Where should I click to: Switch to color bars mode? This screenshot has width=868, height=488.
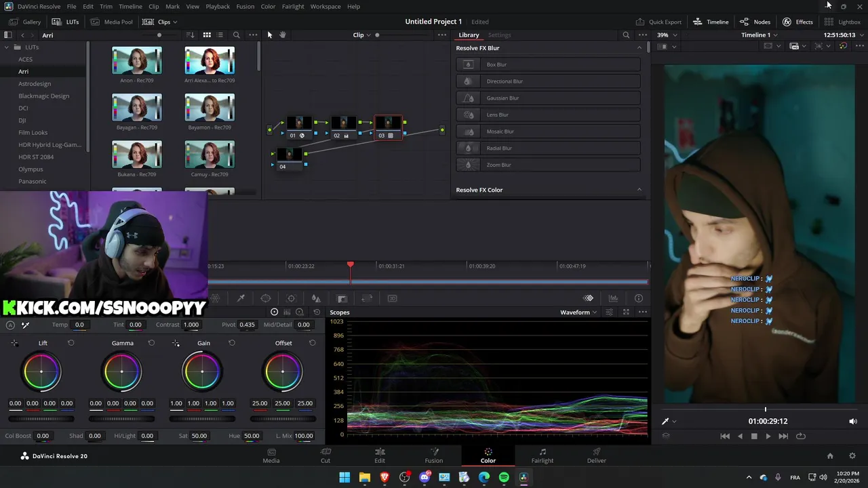(287, 312)
